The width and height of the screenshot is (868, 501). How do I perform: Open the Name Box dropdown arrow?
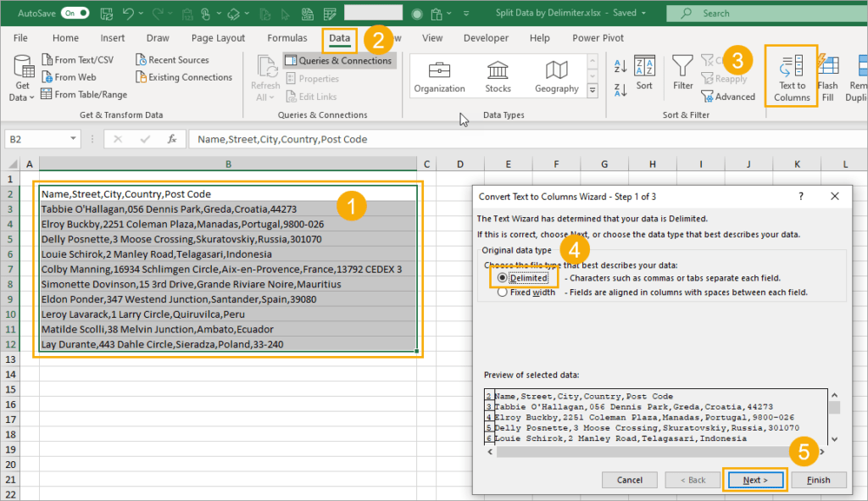coord(73,138)
